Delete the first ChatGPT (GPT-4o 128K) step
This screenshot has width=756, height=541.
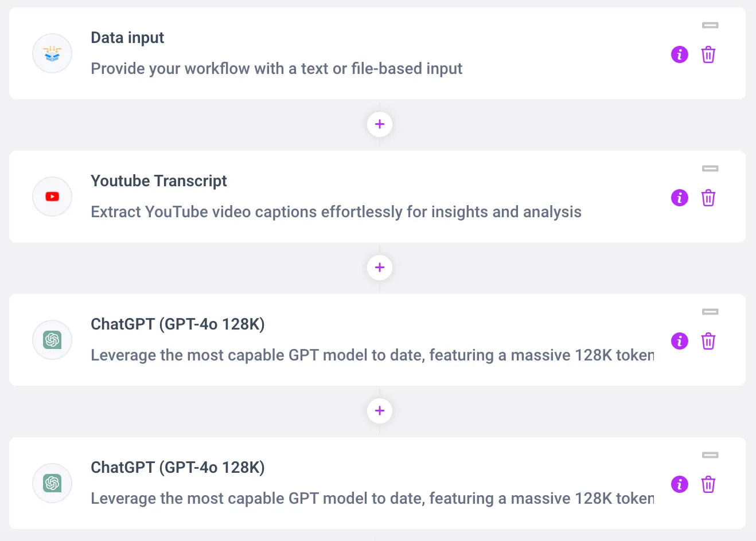click(708, 341)
